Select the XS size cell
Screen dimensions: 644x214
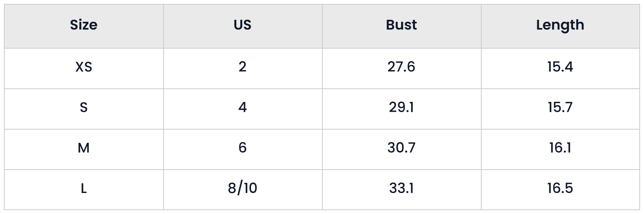click(84, 68)
